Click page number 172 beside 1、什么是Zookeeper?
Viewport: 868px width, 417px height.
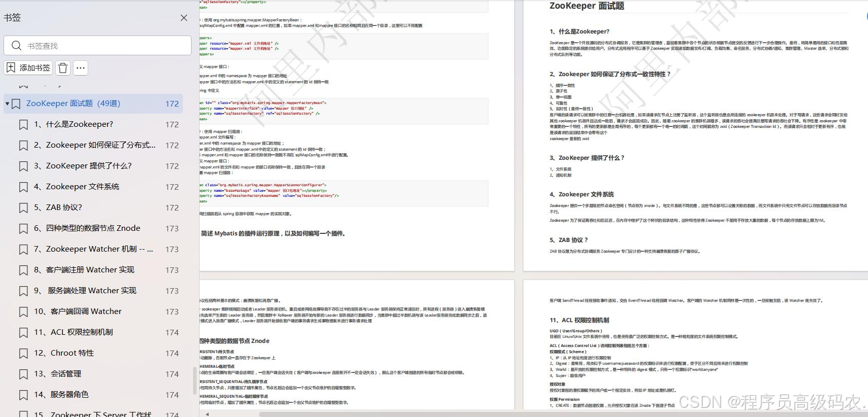click(x=172, y=125)
